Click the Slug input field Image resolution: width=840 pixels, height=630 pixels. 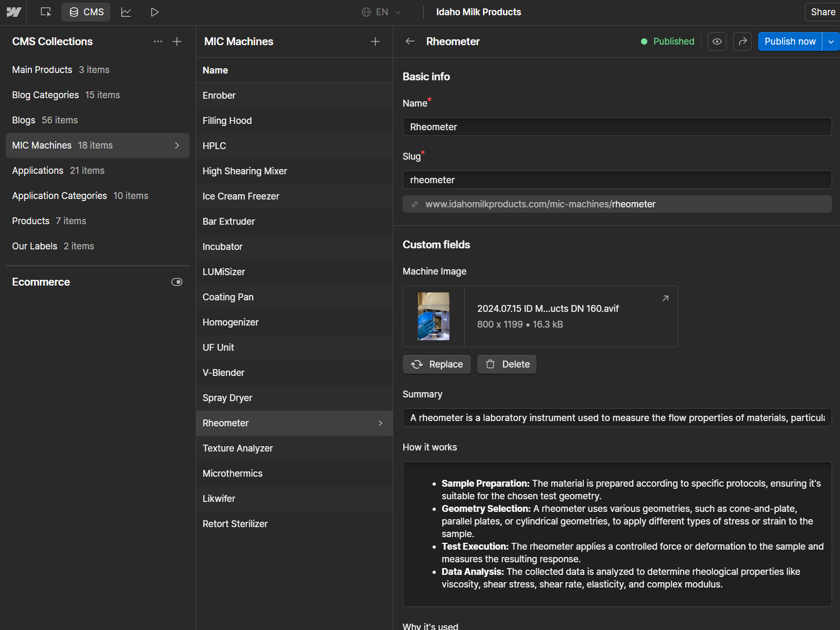point(617,180)
